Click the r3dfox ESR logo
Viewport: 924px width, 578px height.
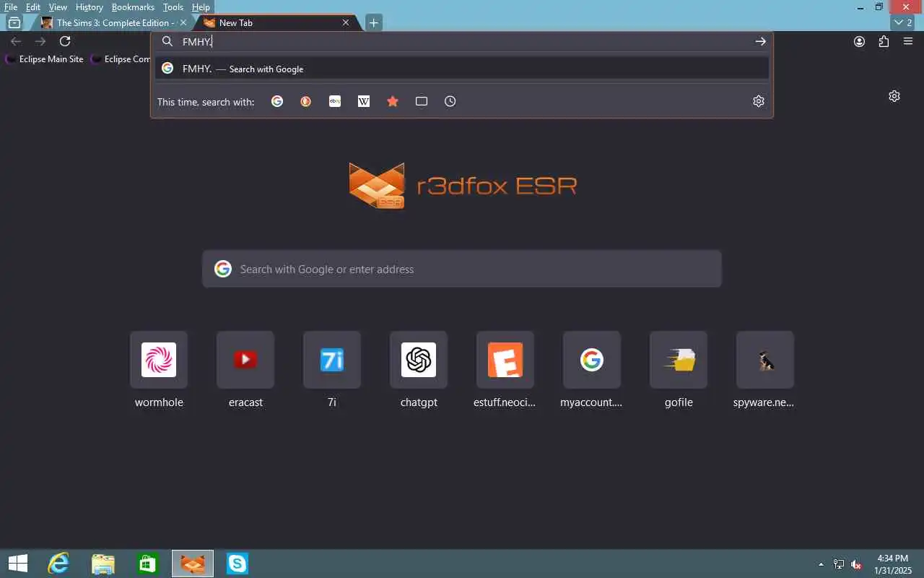coord(462,186)
